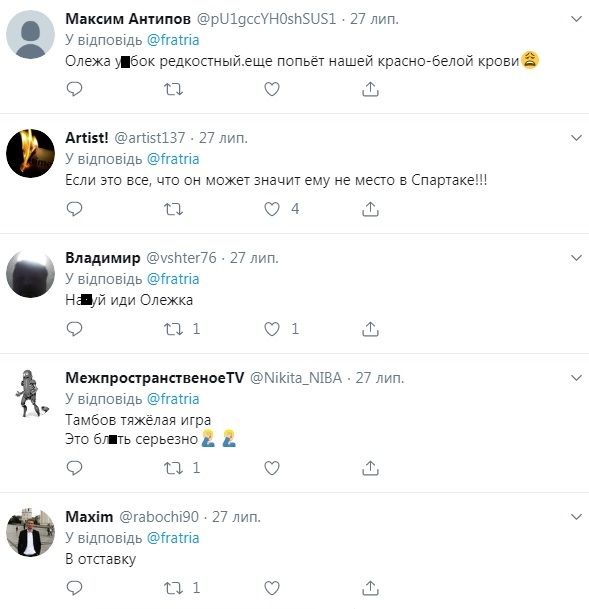Open the dropdown chevron on Maxim's tweet
Viewport: 589px width, 609px height.
576,517
